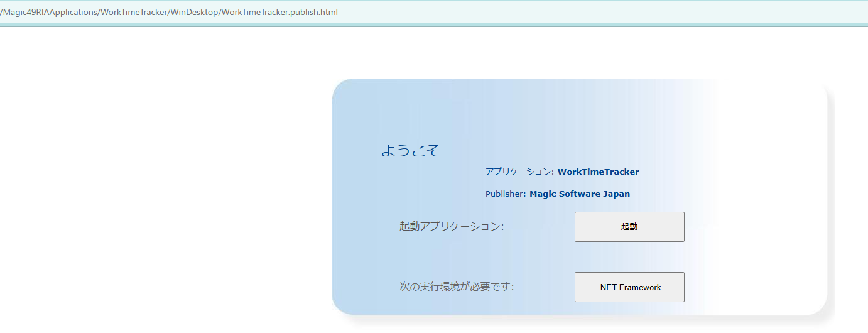The image size is (868, 333).
Task: Click the 起動 launch button
Action: coord(629,227)
